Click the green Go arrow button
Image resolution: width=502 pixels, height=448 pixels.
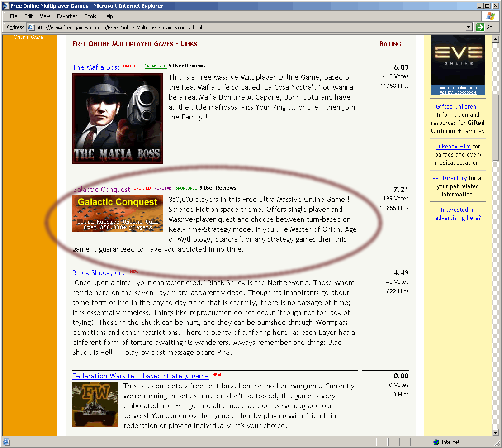pos(480,27)
